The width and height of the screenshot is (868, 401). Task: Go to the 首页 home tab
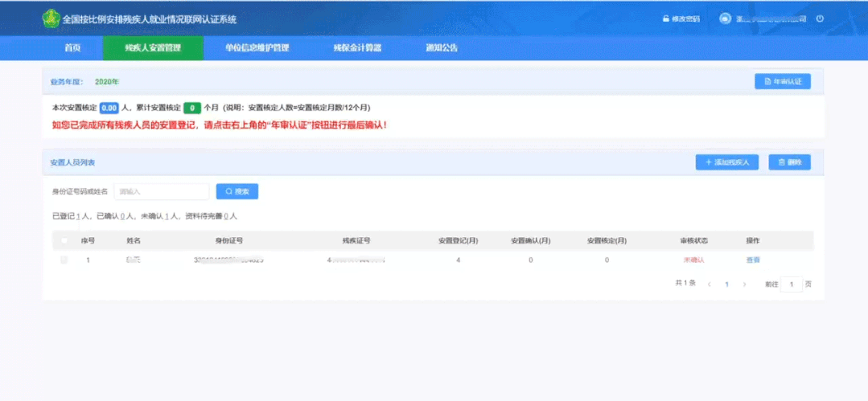pos(72,48)
